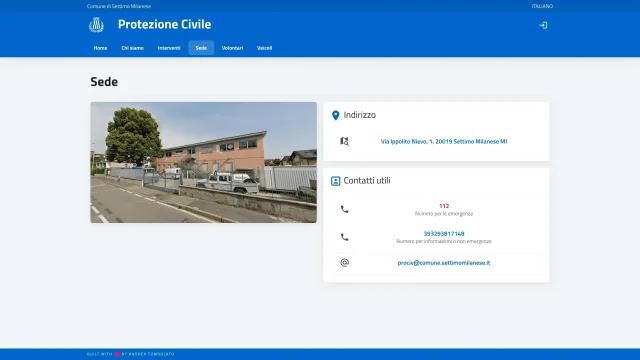Open the Via Ippolito Nievo address link
This screenshot has width=640, height=360.
point(444,141)
